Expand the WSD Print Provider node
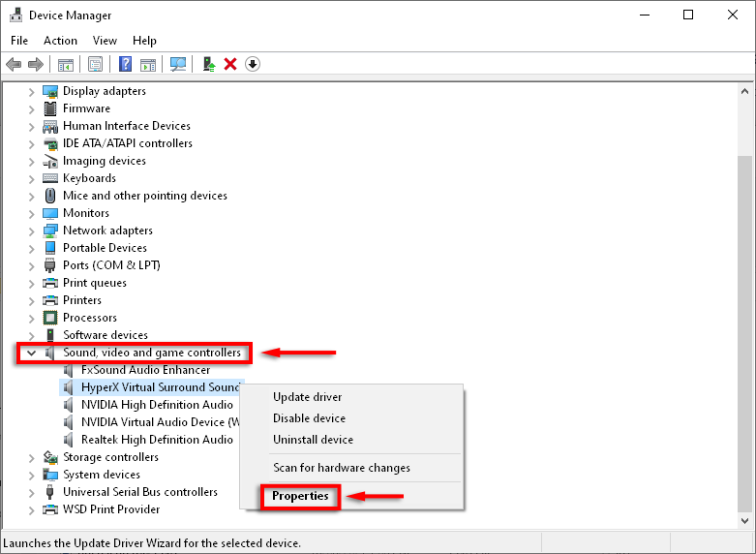756x554 pixels. click(x=32, y=510)
